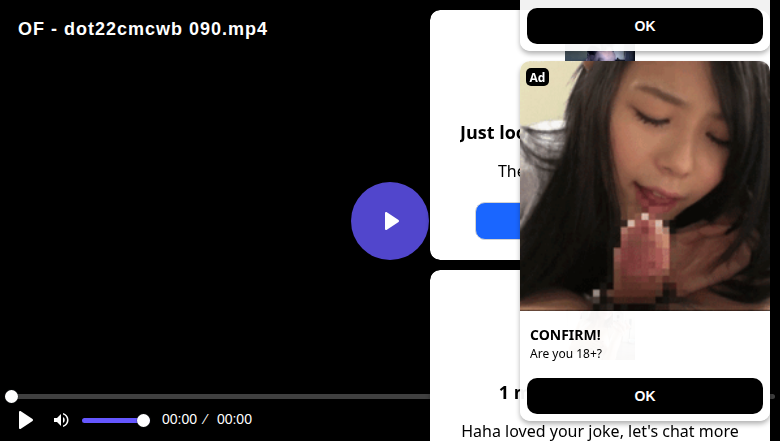
Task: Select the video title "OF - dot22cmcwb 090.mp4"
Action: (143, 29)
